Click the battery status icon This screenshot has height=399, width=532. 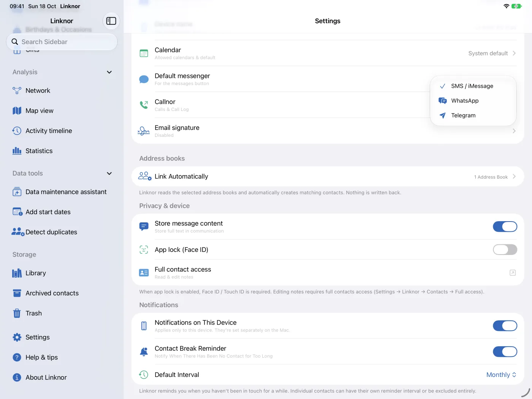coord(516,6)
